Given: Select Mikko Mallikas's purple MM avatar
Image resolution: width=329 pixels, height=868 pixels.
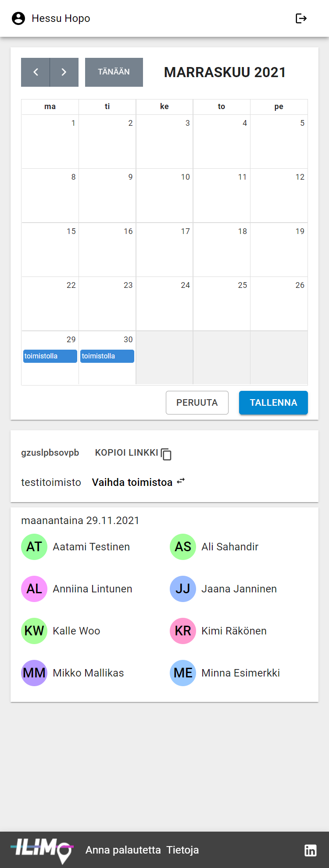Looking at the screenshot, I should click(34, 673).
